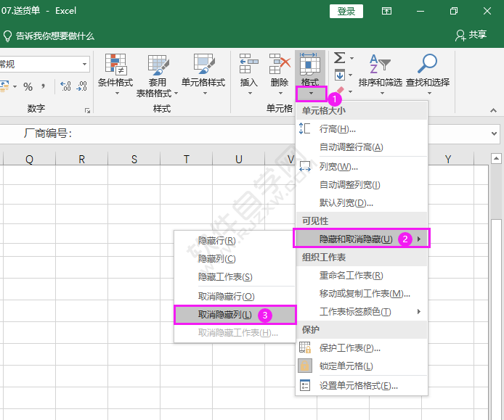Choose Move or Copy Sheet 移动或复制工作表(M)
Viewport: 504px width, 420px height.
click(x=362, y=294)
